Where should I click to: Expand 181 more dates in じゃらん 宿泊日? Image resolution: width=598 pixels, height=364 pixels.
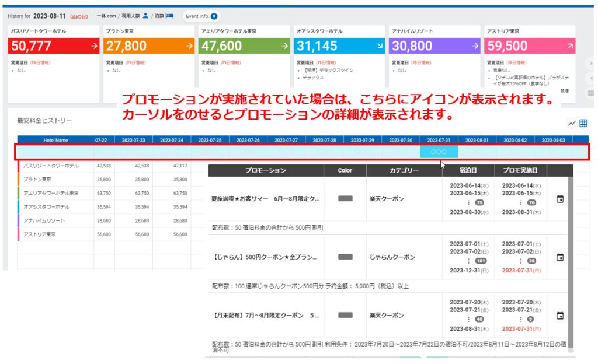[481, 261]
